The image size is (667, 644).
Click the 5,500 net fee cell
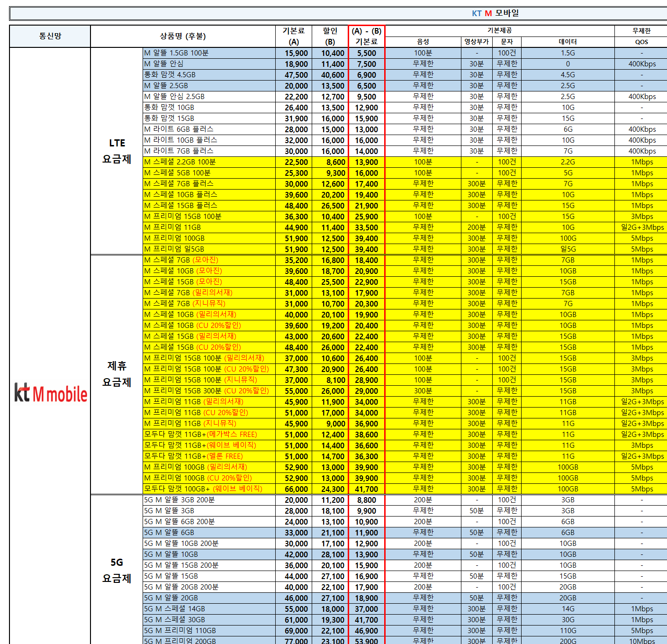(367, 54)
